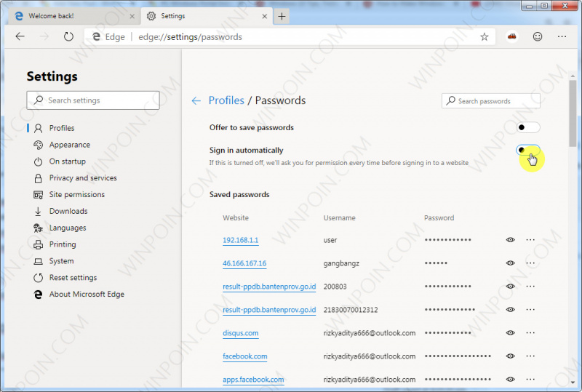Open result-ppdb.bantenprov.go.id link for 200803

click(269, 287)
